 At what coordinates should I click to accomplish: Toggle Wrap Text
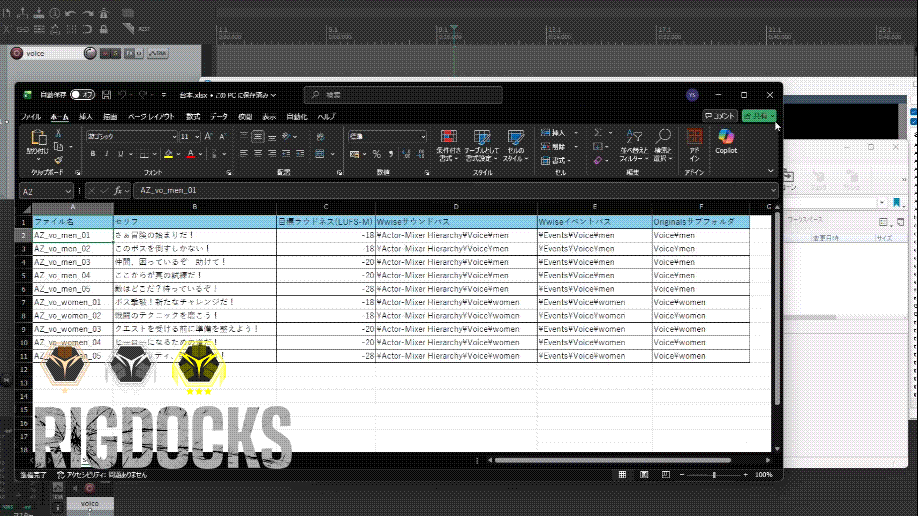click(x=320, y=136)
